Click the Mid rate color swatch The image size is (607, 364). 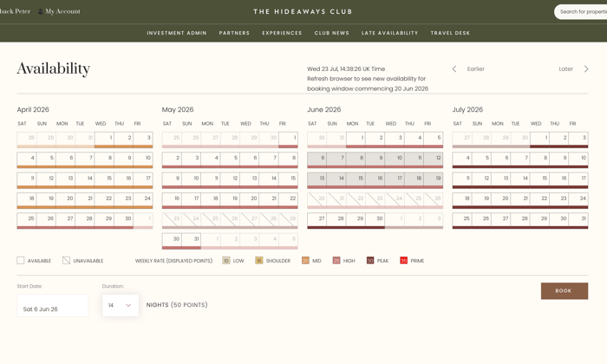coord(305,260)
